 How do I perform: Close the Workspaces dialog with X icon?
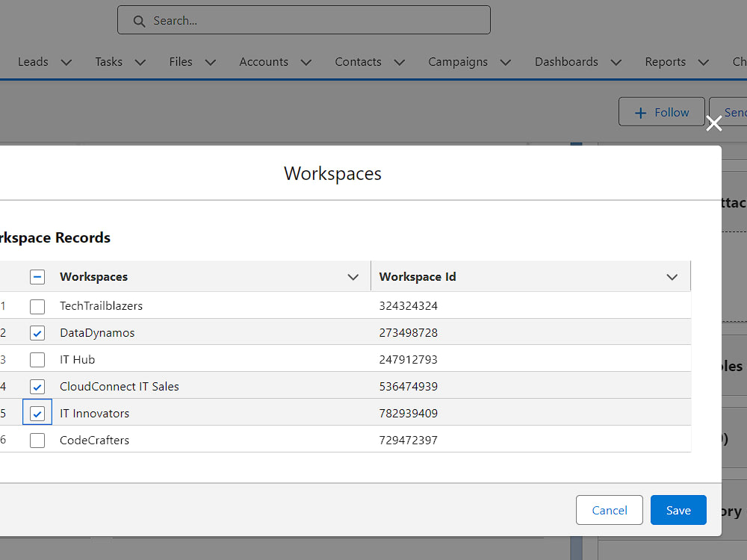click(x=713, y=123)
